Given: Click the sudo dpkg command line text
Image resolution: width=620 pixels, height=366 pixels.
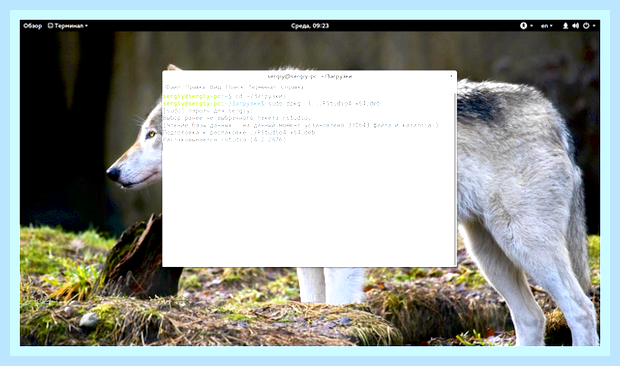Looking at the screenshot, I should tap(324, 104).
